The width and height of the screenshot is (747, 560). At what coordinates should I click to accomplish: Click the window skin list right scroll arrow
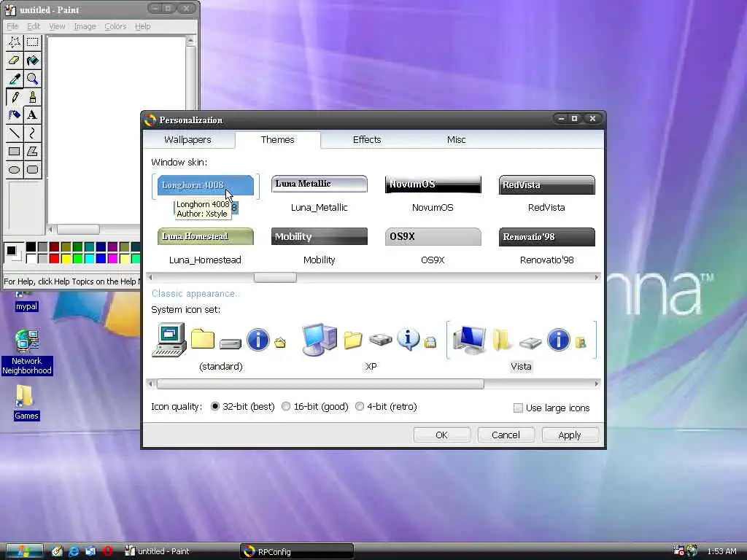click(596, 277)
